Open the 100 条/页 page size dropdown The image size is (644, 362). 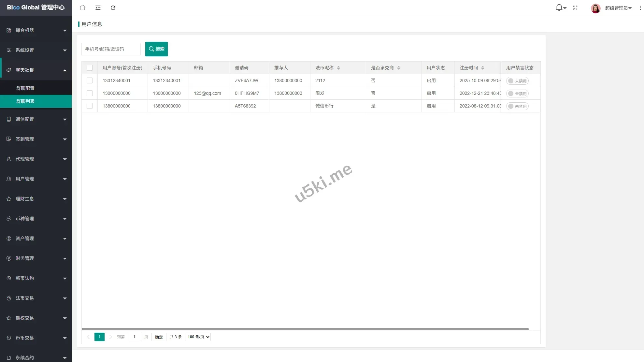(x=198, y=337)
